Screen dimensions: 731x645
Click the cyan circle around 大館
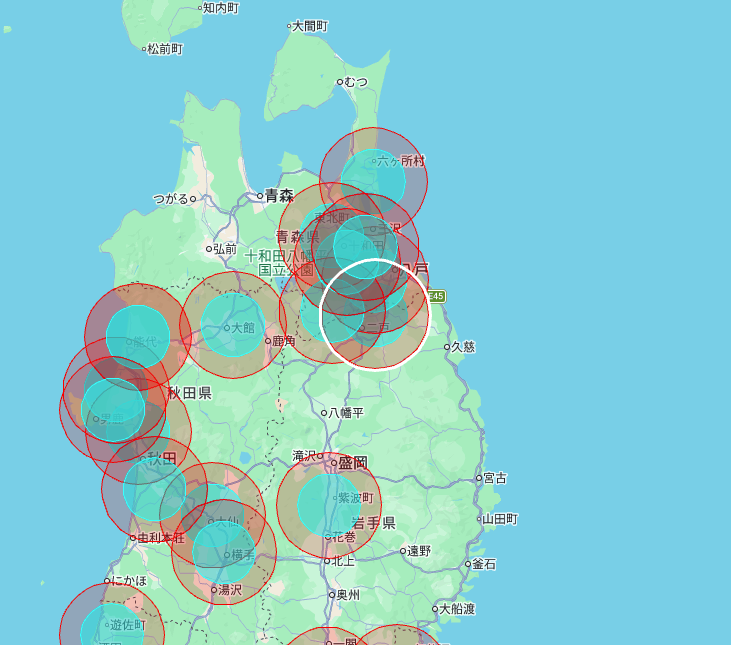[233, 325]
